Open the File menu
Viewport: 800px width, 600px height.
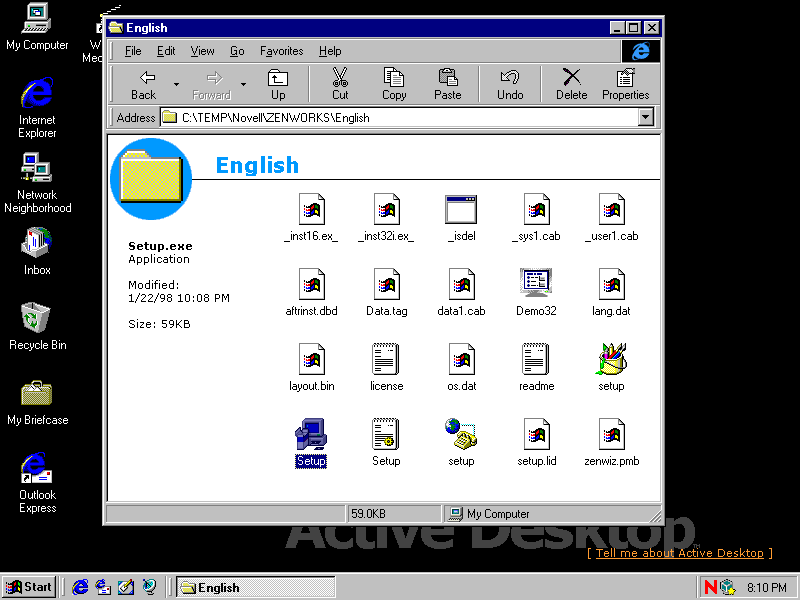[x=133, y=51]
